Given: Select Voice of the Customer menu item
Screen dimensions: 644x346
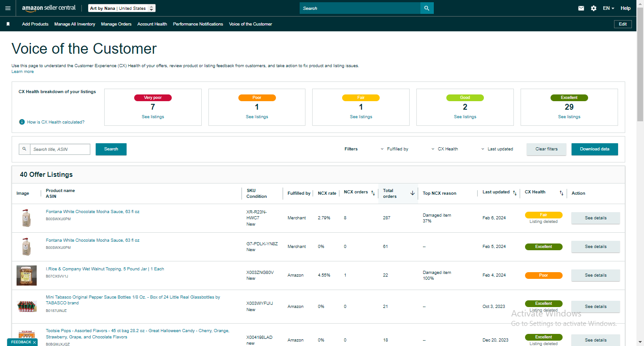Looking at the screenshot, I should tap(250, 24).
